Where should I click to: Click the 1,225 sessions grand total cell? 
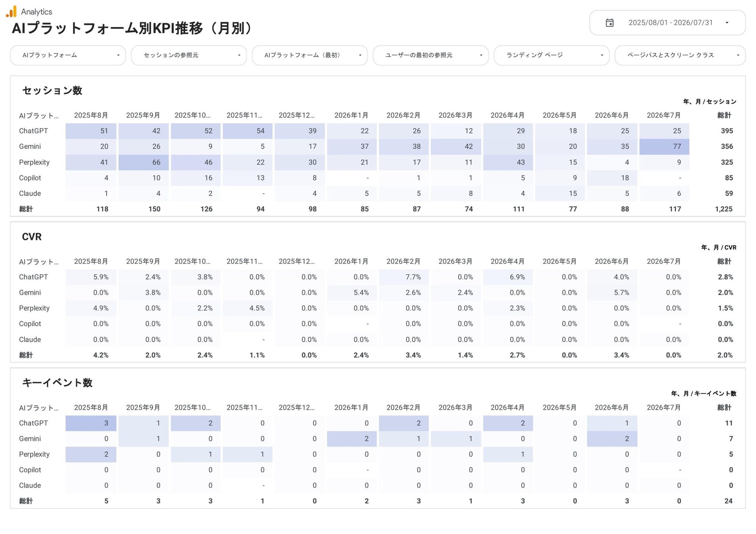[724, 209]
